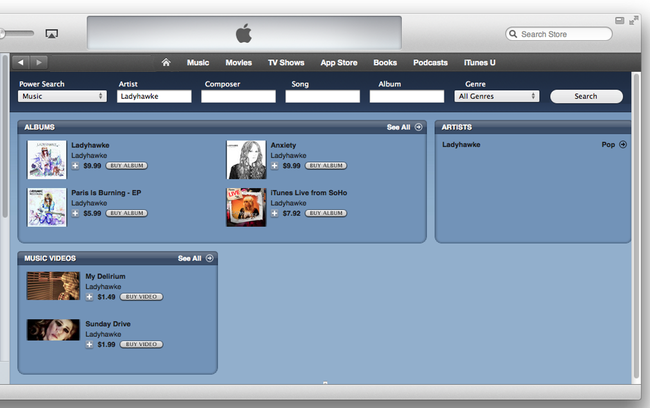Click the Pop genre link

pyautogui.click(x=608, y=145)
